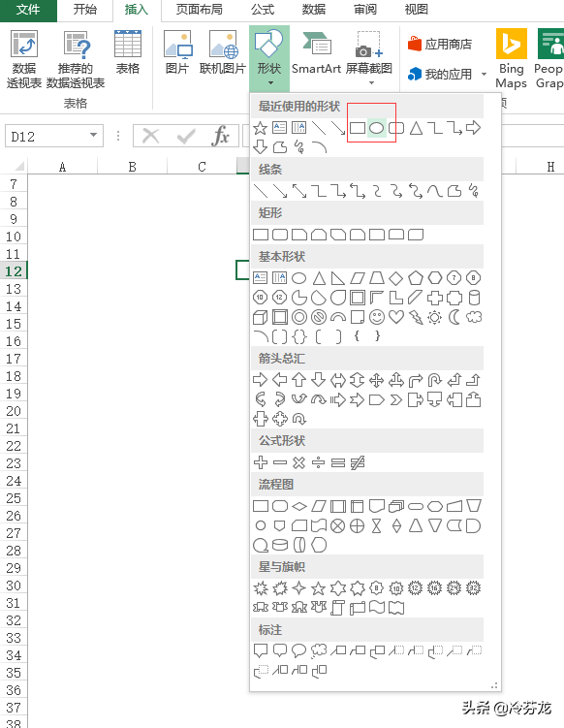This screenshot has width=564, height=728.
Task: Choose the division sign equation shape
Action: click(319, 462)
